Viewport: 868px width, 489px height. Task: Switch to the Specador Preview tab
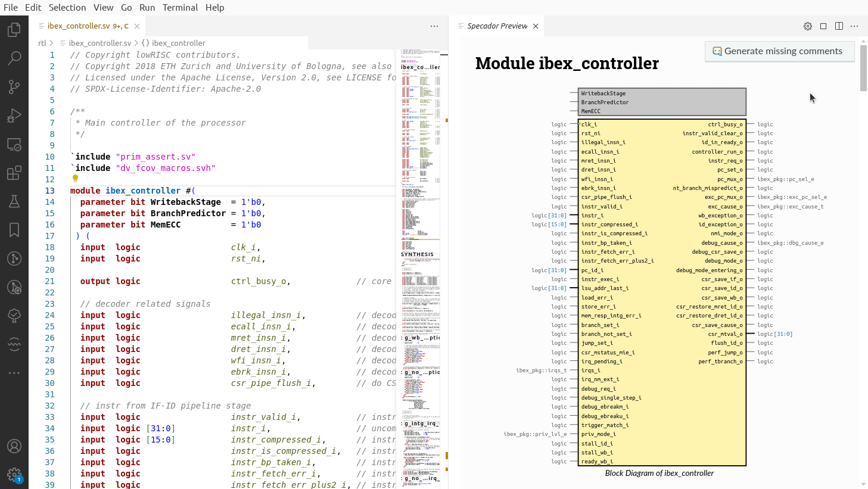(x=497, y=26)
